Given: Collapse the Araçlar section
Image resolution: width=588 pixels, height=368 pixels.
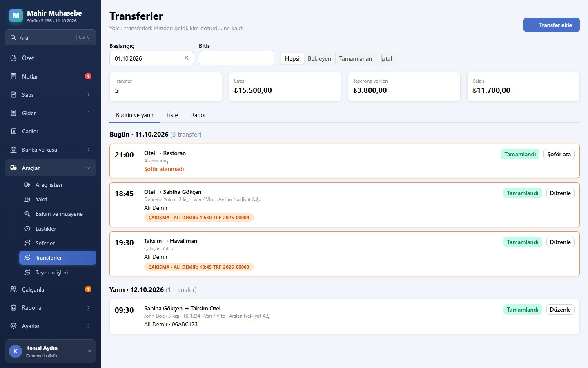Looking at the screenshot, I should 88,168.
